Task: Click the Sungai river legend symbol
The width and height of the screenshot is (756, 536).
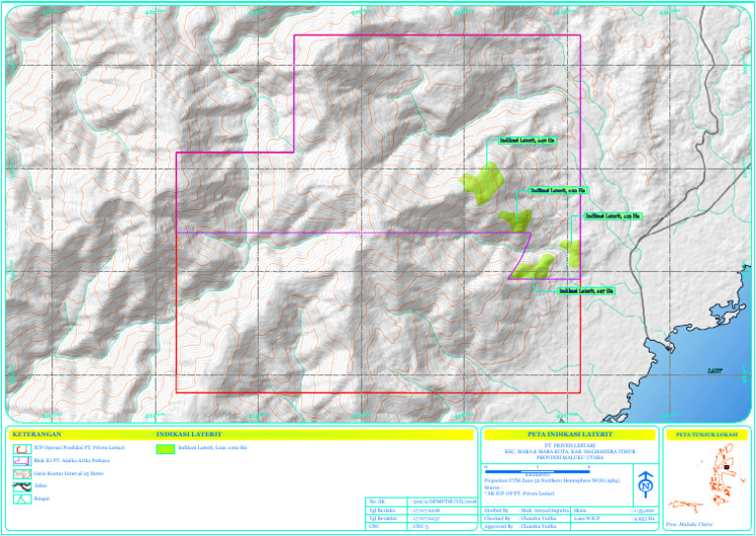Action: click(23, 499)
